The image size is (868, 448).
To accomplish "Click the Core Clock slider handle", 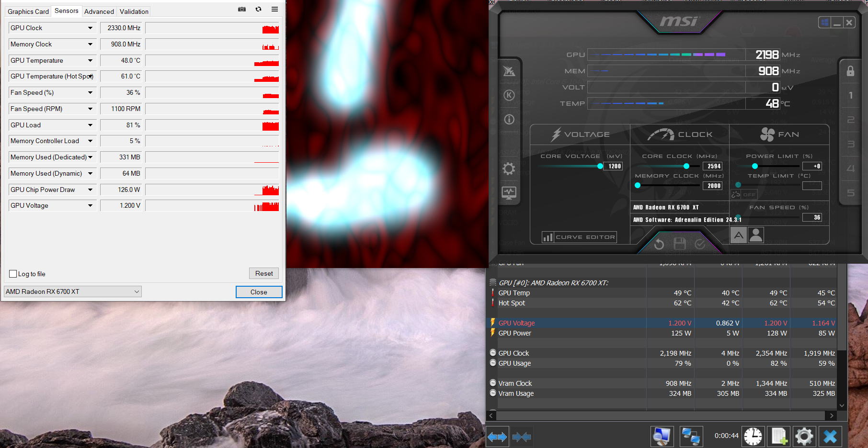I will (686, 166).
